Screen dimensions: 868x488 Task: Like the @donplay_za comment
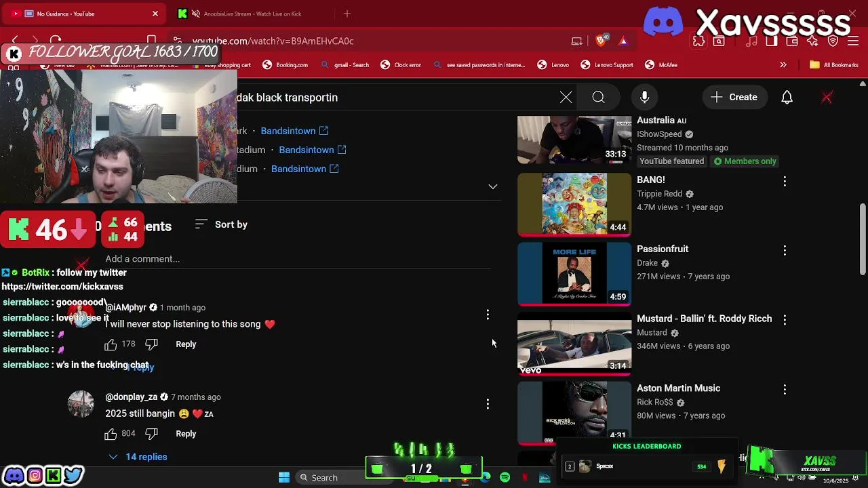(111, 434)
